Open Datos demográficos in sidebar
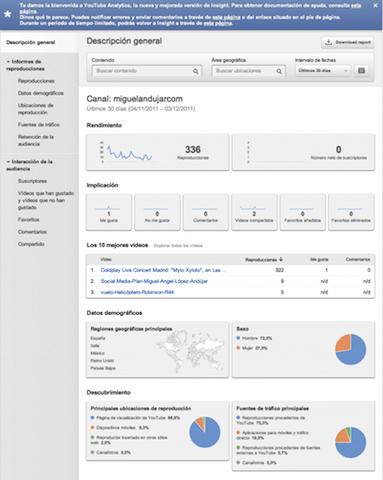The image size is (383, 480). [x=41, y=93]
